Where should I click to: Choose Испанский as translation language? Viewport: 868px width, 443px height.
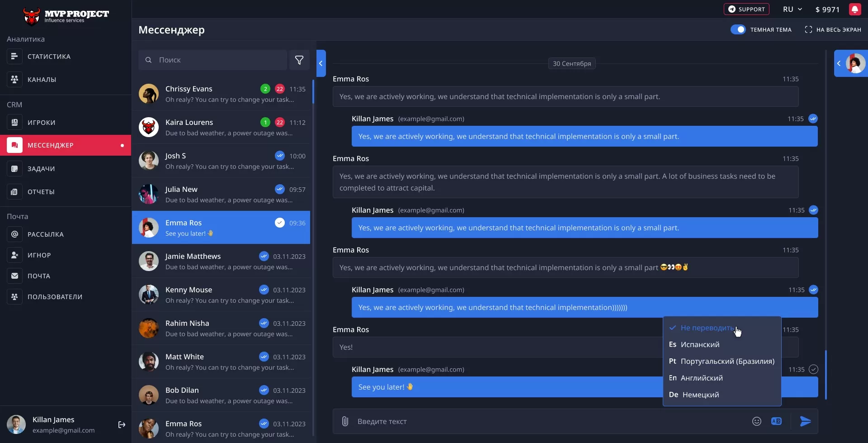(700, 344)
